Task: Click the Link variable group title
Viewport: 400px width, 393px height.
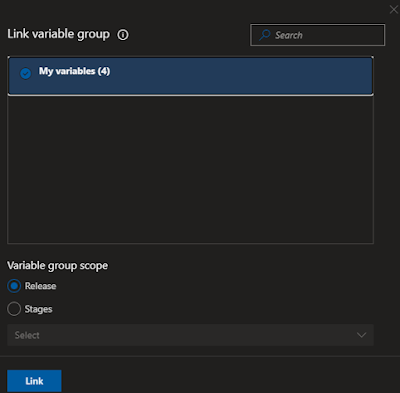Action: pos(58,34)
